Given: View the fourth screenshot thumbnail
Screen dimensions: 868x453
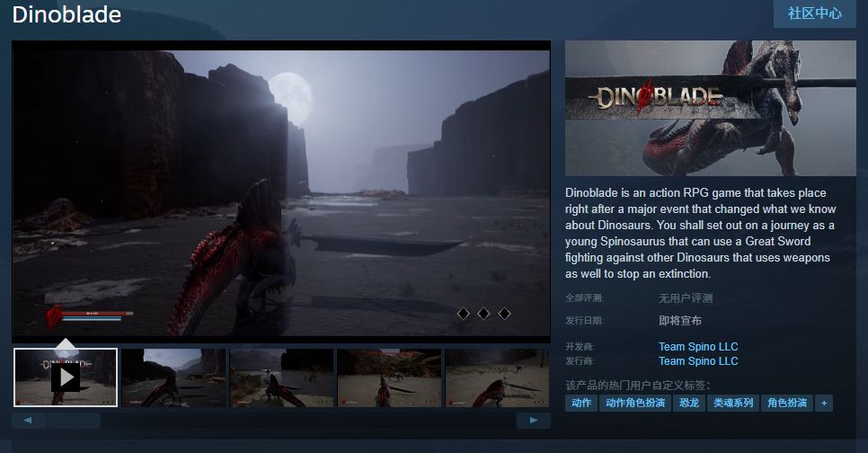Looking at the screenshot, I should (x=389, y=377).
